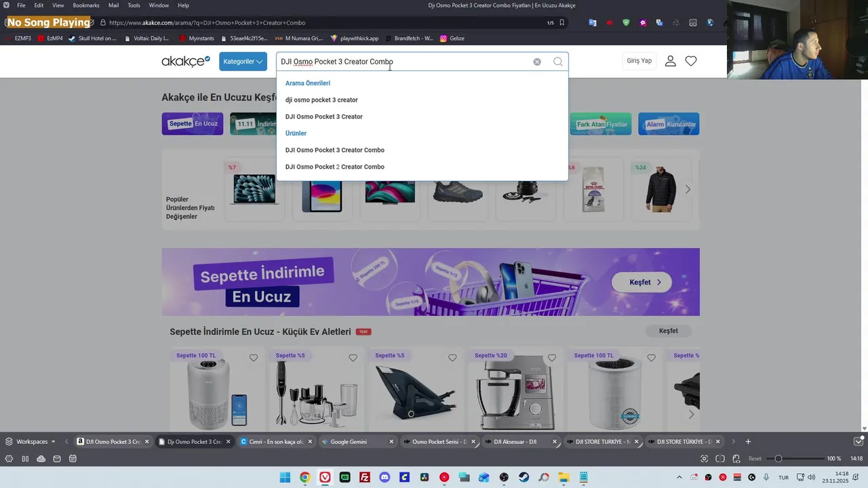Click the TUR keyboard language indicator
The width and height of the screenshot is (868, 488).
783,477
